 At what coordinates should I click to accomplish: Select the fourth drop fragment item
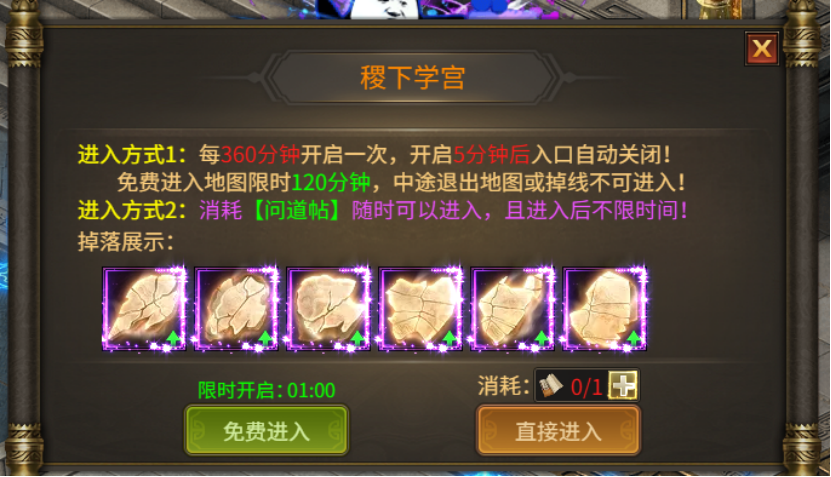coord(421,309)
